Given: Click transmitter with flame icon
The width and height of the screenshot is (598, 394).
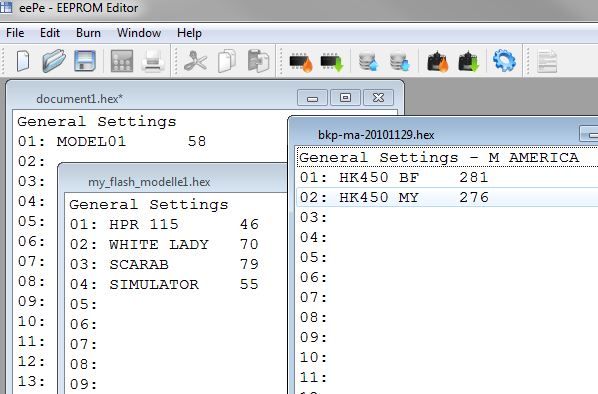Looking at the screenshot, I should tap(437, 61).
